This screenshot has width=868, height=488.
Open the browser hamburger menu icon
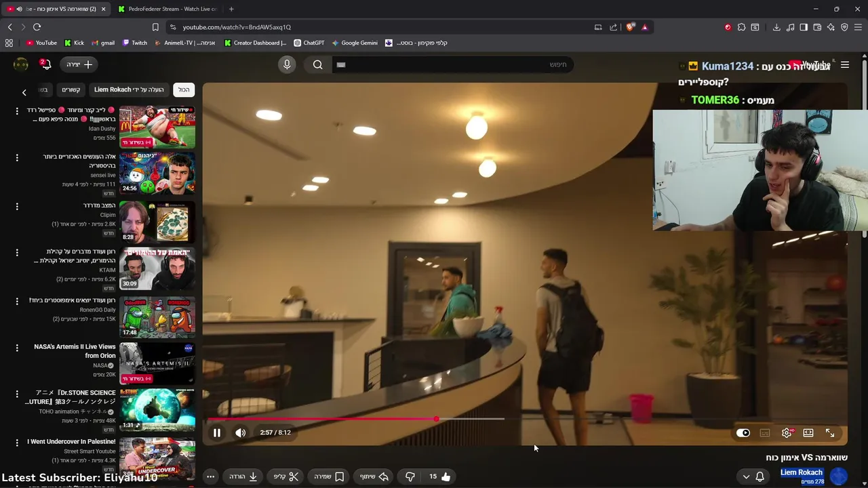coord(858,27)
